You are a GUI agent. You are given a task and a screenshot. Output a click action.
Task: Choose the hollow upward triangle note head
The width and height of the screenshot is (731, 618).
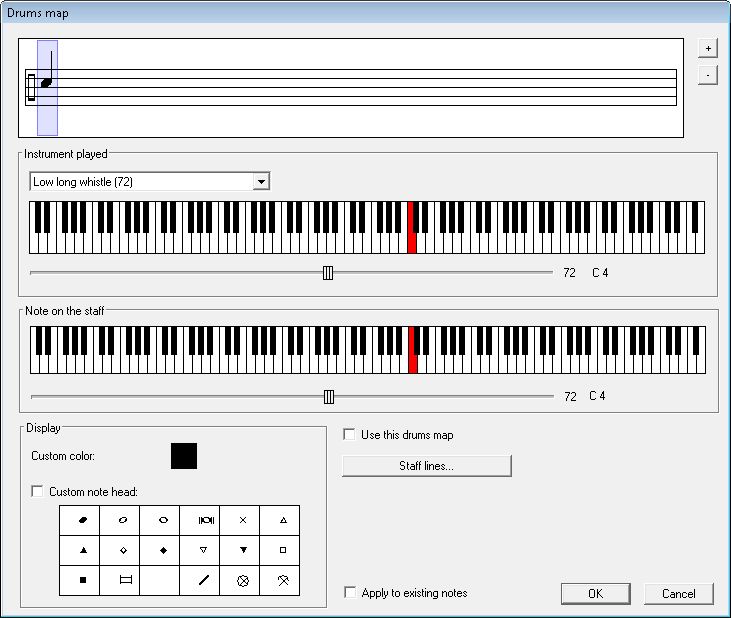pos(282,520)
